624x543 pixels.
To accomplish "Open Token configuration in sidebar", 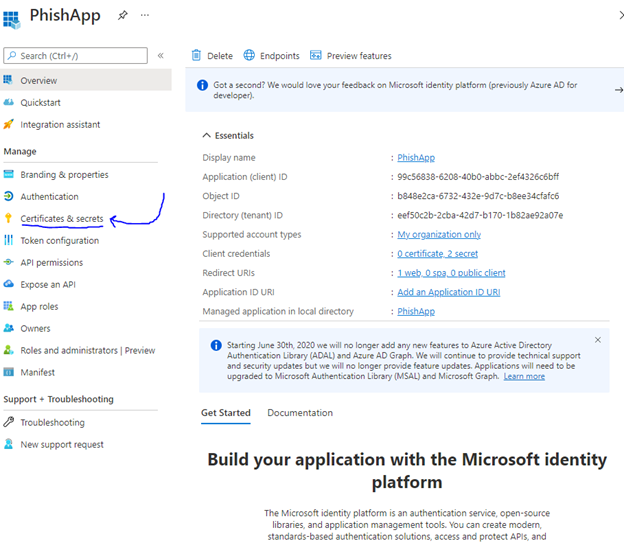I will pyautogui.click(x=59, y=241).
